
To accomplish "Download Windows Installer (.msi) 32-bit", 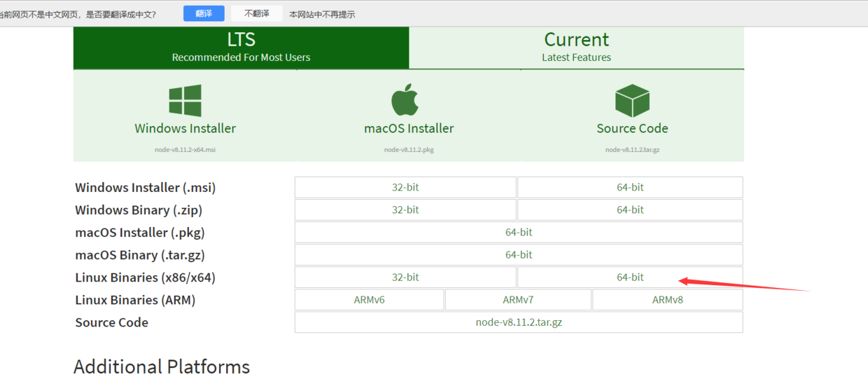I will point(405,187).
